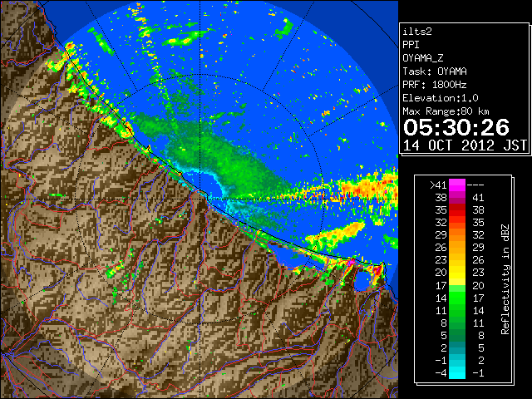The width and height of the screenshot is (532, 399).
Task: Click the "Elevation:1.0" value
Action: [441, 98]
